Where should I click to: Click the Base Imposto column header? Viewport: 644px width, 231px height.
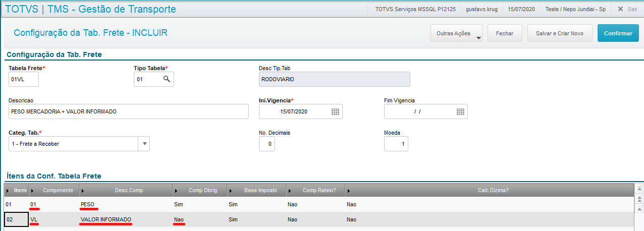tap(256, 190)
